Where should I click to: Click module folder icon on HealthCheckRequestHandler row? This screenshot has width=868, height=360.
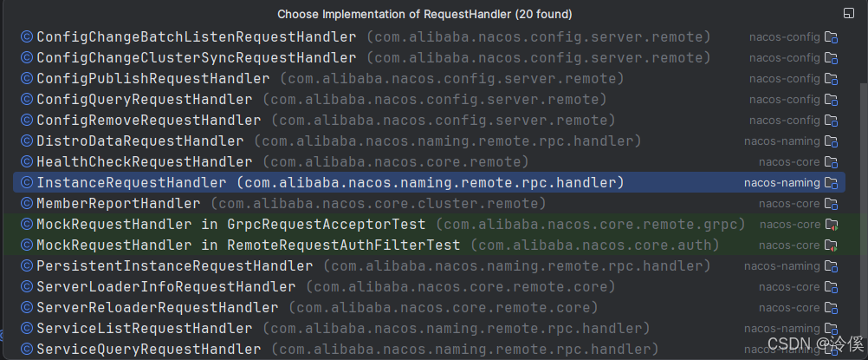(x=831, y=162)
